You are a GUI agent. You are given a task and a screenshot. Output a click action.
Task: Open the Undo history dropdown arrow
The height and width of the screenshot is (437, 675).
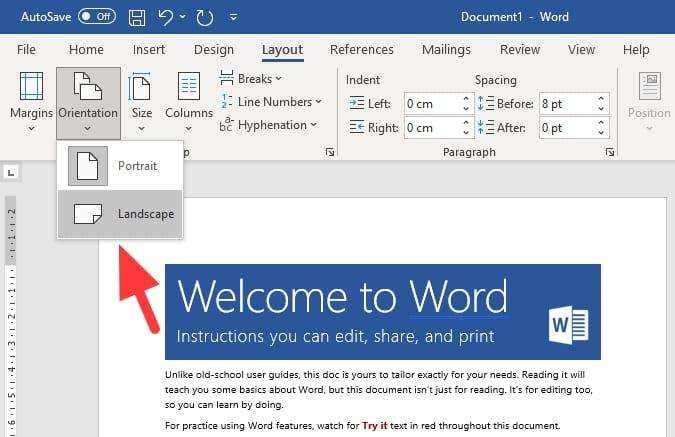point(183,17)
